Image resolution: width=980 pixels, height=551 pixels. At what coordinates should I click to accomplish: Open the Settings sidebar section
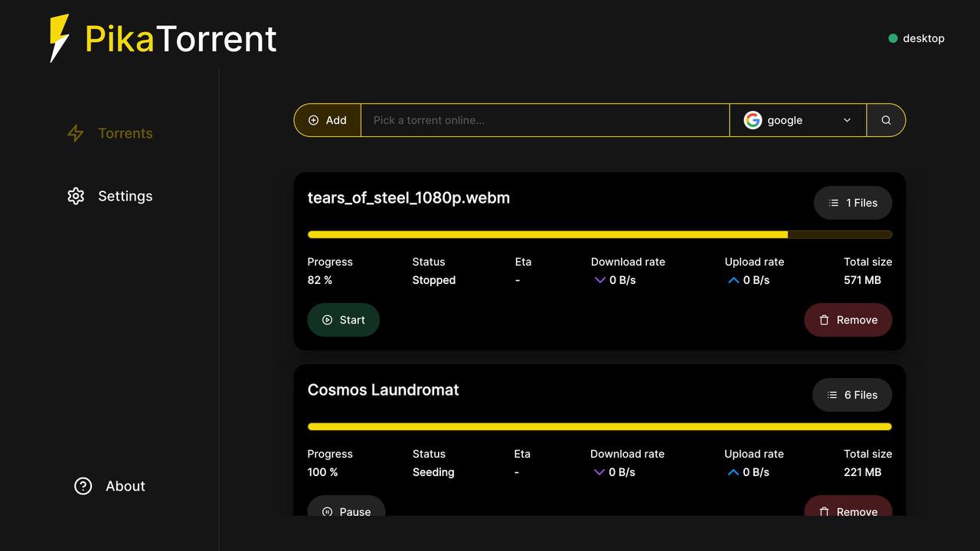click(110, 196)
